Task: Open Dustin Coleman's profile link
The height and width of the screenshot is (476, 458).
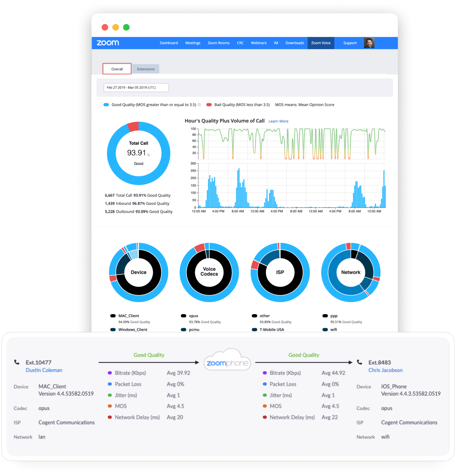Action: [44, 370]
